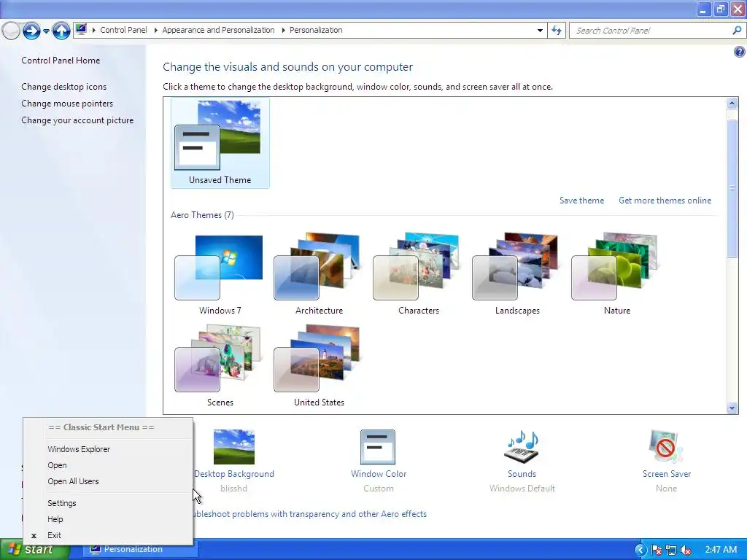Go forward with the navigation arrow button
747x560 pixels.
[31, 31]
